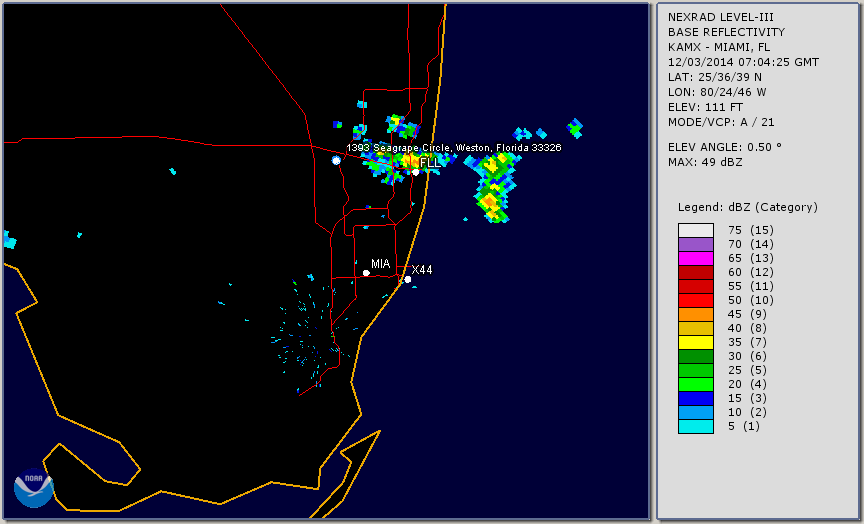Select the 10 dBZ light blue swatch
The image size is (864, 524).
pyautogui.click(x=696, y=413)
